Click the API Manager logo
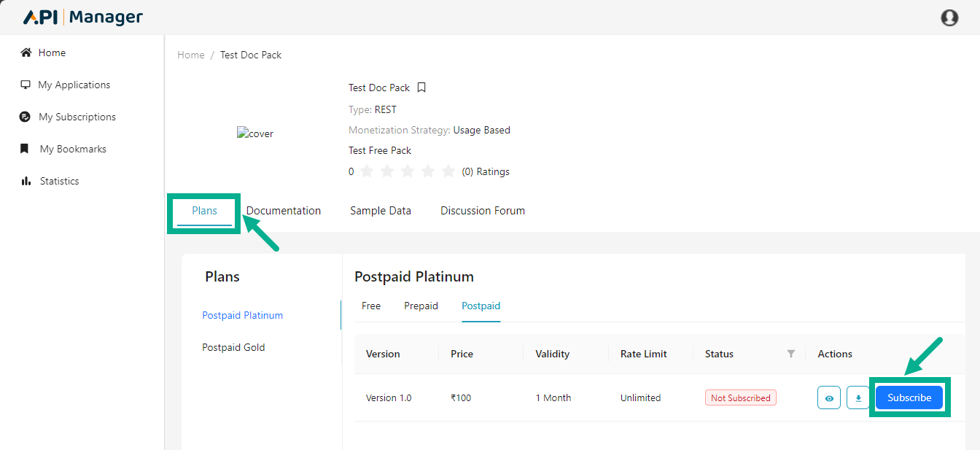 [x=83, y=18]
